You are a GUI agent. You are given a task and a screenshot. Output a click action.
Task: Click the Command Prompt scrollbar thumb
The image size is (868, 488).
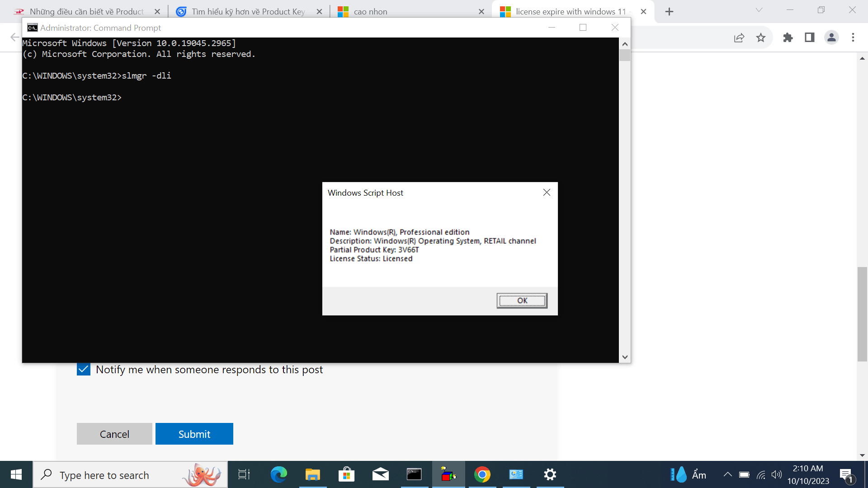point(625,55)
